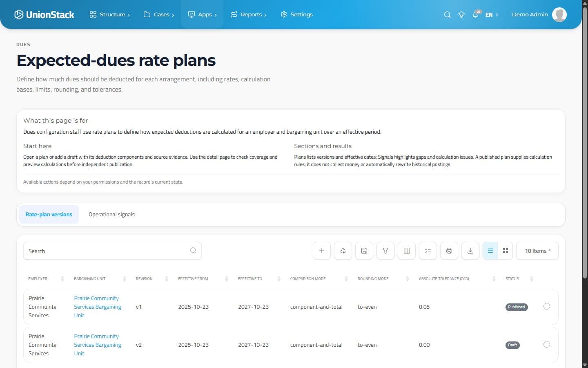Click the 0.05 tolerance value
This screenshot has width=588, height=368.
424,307
